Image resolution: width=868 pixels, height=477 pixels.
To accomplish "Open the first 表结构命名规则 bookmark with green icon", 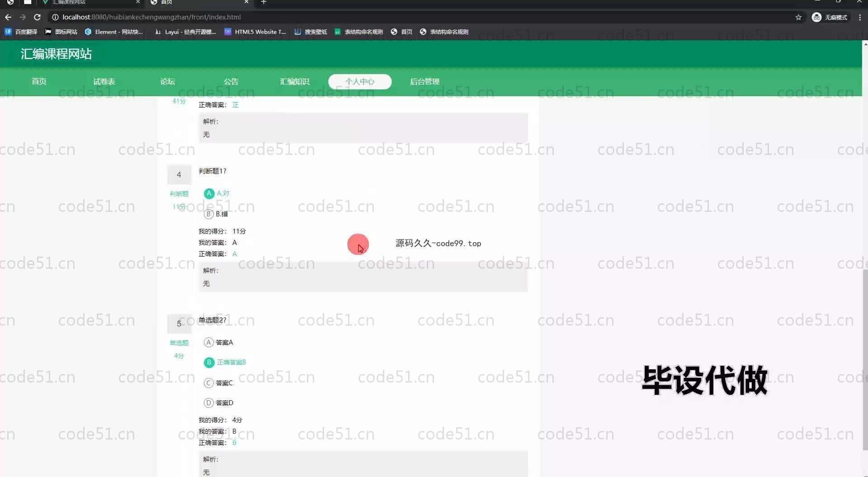I will click(x=359, y=32).
